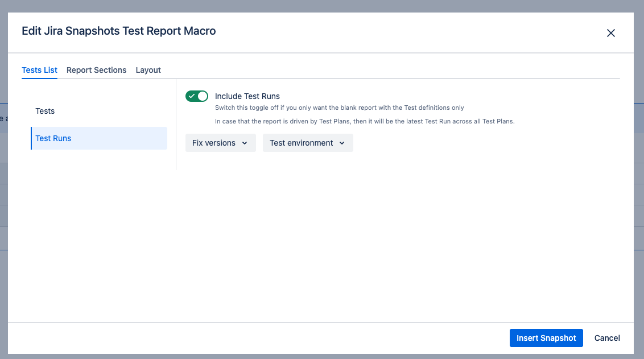Go to the Layout tab
The image size is (644, 359).
click(148, 70)
